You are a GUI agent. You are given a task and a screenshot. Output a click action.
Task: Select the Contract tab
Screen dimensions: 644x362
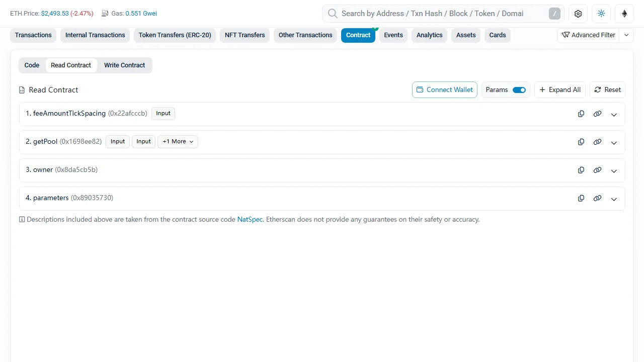358,35
